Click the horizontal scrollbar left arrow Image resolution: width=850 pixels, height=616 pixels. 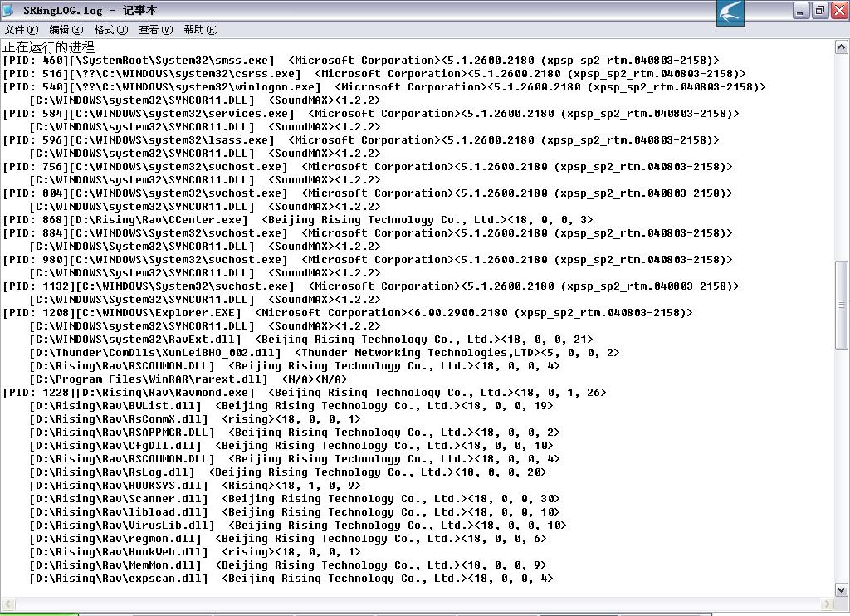click(x=8, y=604)
